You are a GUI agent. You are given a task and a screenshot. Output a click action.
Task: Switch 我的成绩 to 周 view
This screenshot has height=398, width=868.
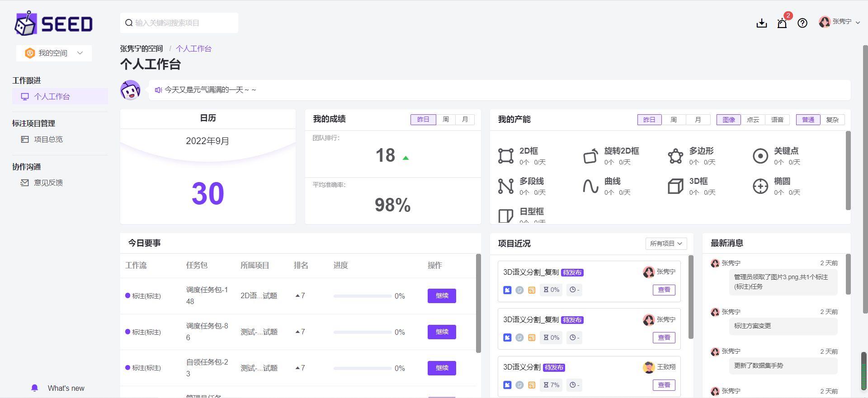(x=446, y=120)
